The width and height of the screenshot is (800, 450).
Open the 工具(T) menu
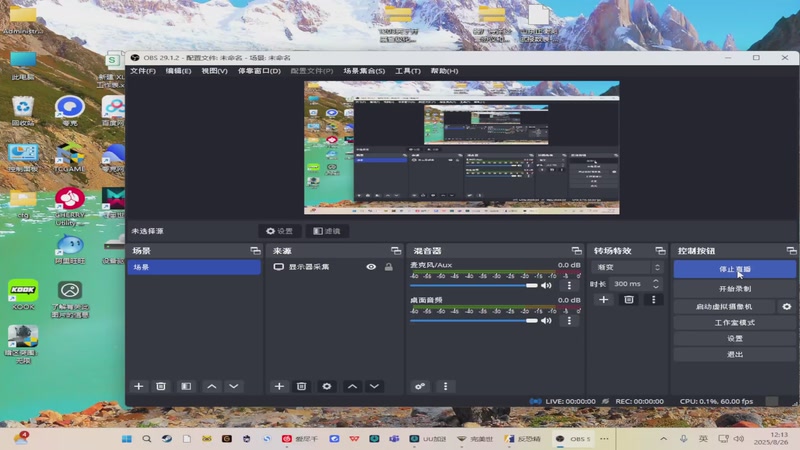click(x=408, y=71)
